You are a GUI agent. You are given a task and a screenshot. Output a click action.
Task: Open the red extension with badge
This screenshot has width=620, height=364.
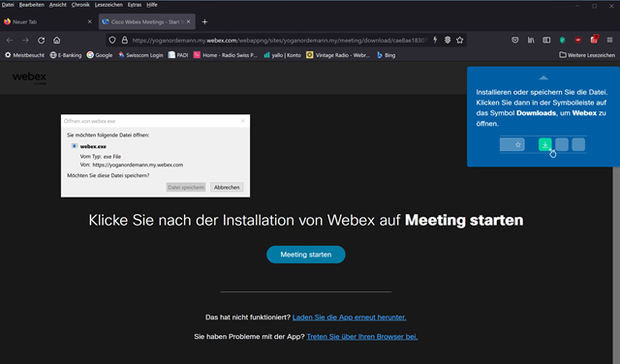point(594,40)
